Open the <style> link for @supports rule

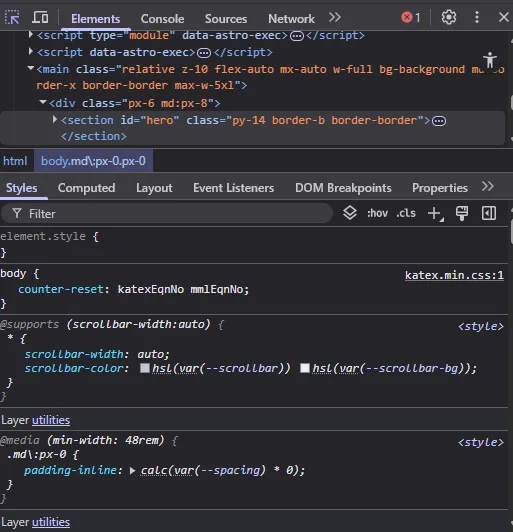[x=481, y=326]
